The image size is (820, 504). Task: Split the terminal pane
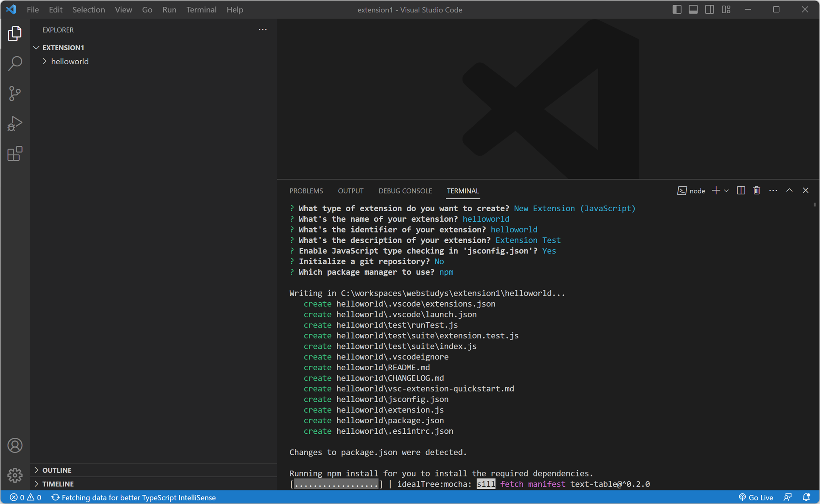(x=741, y=190)
